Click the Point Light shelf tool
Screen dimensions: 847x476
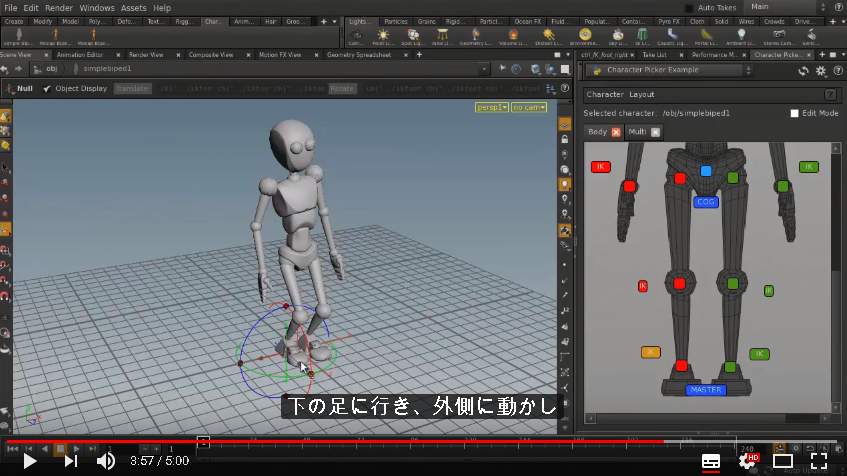pyautogui.click(x=383, y=37)
